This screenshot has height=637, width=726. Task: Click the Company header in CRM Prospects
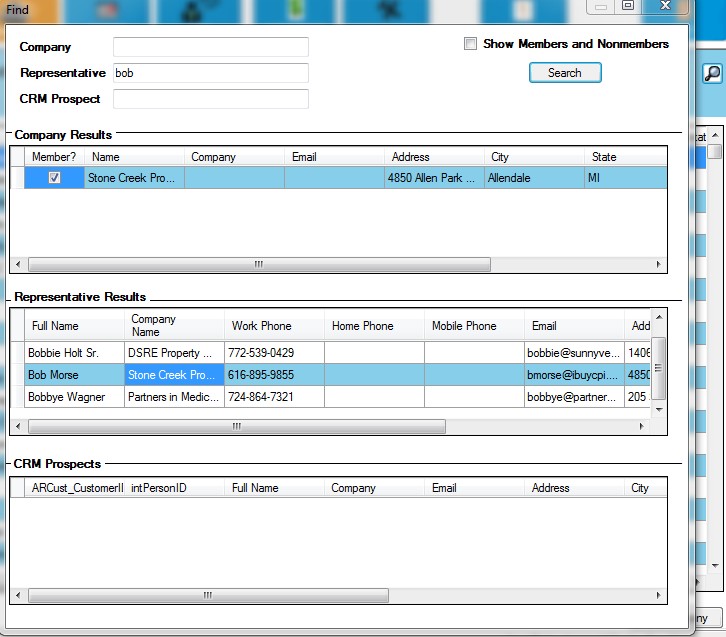374,488
